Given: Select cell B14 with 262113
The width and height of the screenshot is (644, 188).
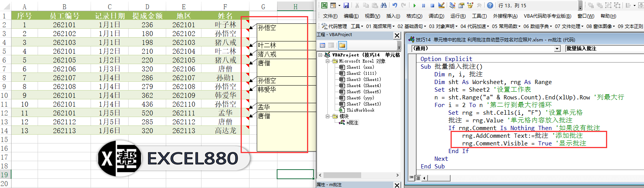Looking at the screenshot, I should (64, 130).
